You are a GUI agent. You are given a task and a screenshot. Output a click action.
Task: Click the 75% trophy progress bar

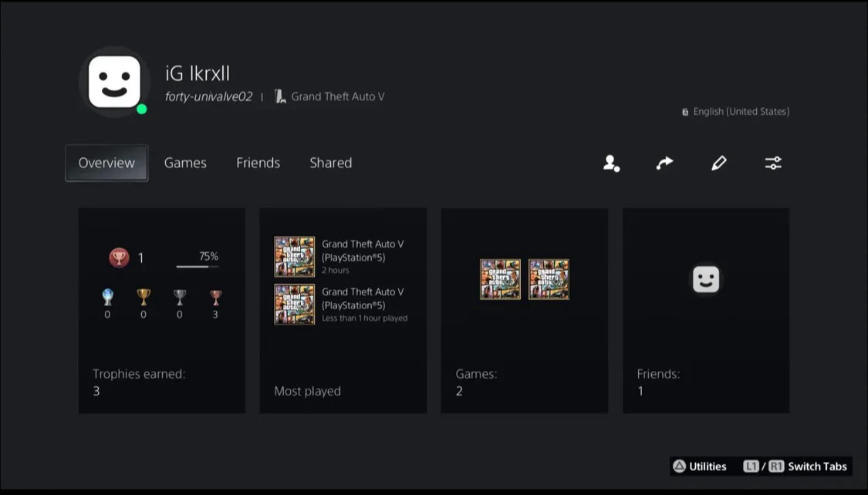click(x=198, y=267)
